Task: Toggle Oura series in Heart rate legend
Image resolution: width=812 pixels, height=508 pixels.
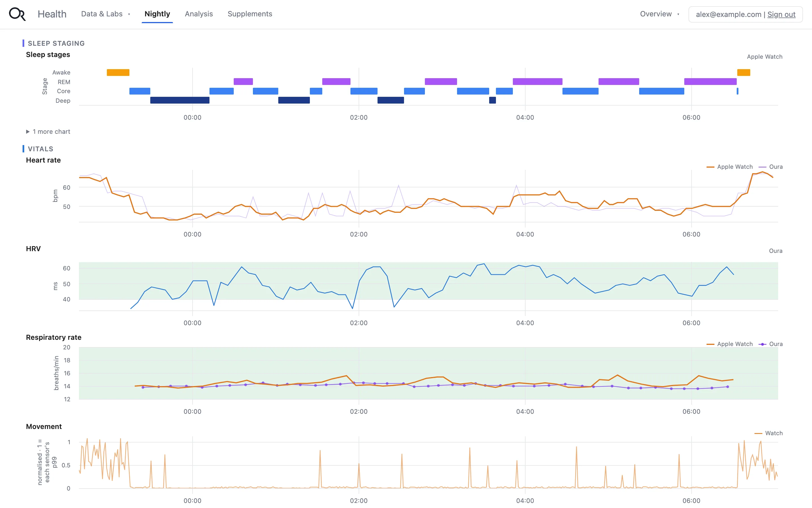Action: point(770,167)
